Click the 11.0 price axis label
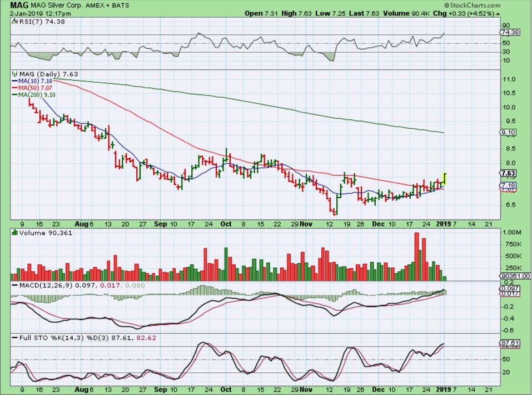The height and width of the screenshot is (395, 532). coord(509,79)
